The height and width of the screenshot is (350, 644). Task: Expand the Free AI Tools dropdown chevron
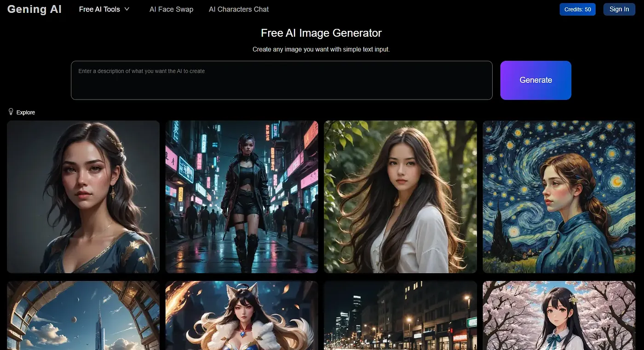click(127, 9)
